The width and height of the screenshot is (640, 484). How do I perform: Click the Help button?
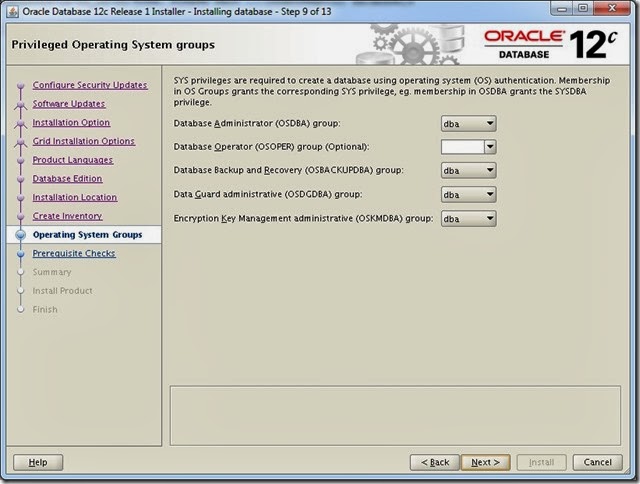click(x=38, y=462)
